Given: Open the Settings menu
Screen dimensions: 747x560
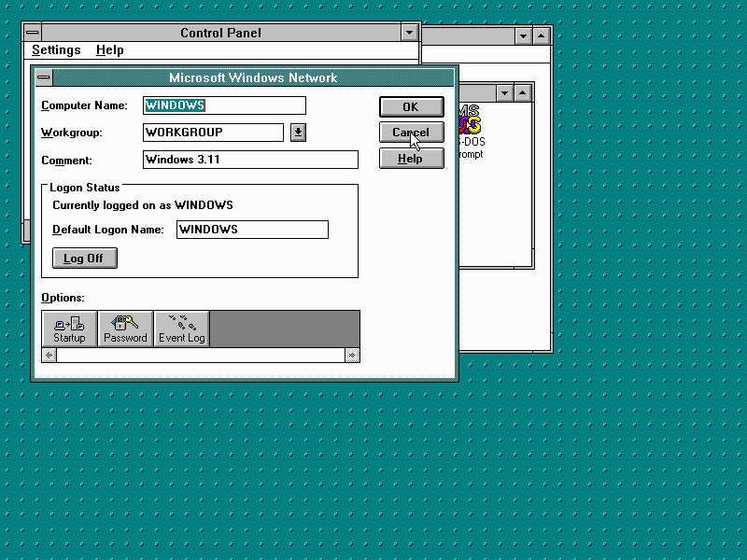Looking at the screenshot, I should click(x=56, y=50).
